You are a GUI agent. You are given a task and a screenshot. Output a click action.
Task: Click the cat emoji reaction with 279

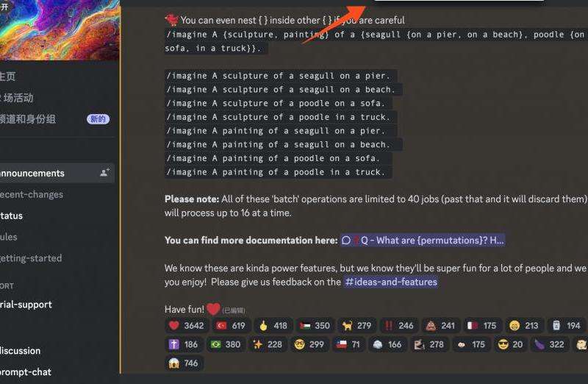[x=356, y=325]
